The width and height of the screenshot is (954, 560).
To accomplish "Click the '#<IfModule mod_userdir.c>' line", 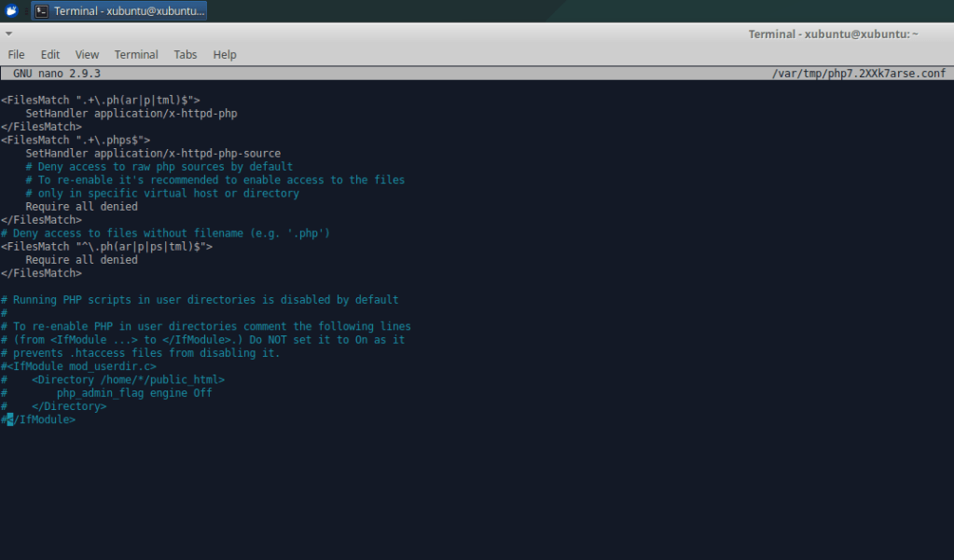I will [x=78, y=367].
